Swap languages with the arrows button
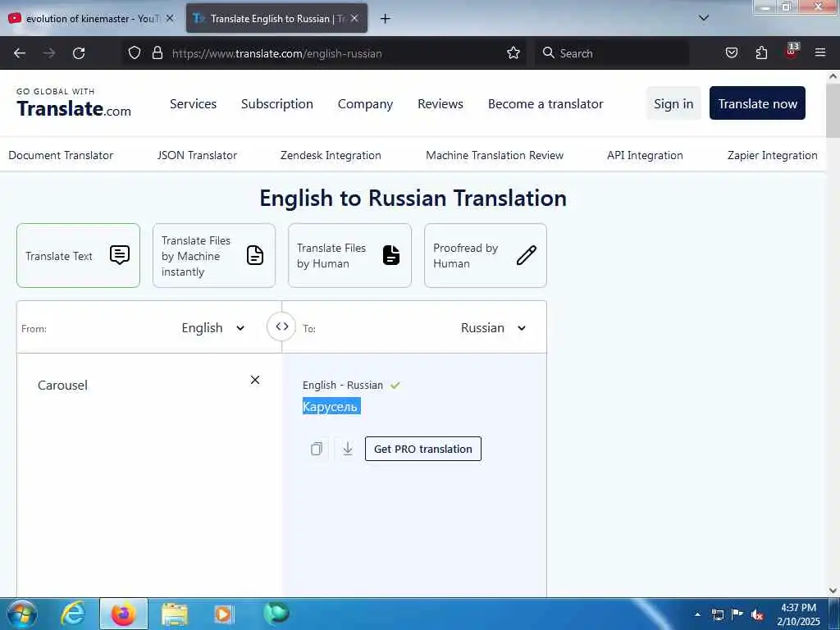This screenshot has height=630, width=840. pos(282,326)
